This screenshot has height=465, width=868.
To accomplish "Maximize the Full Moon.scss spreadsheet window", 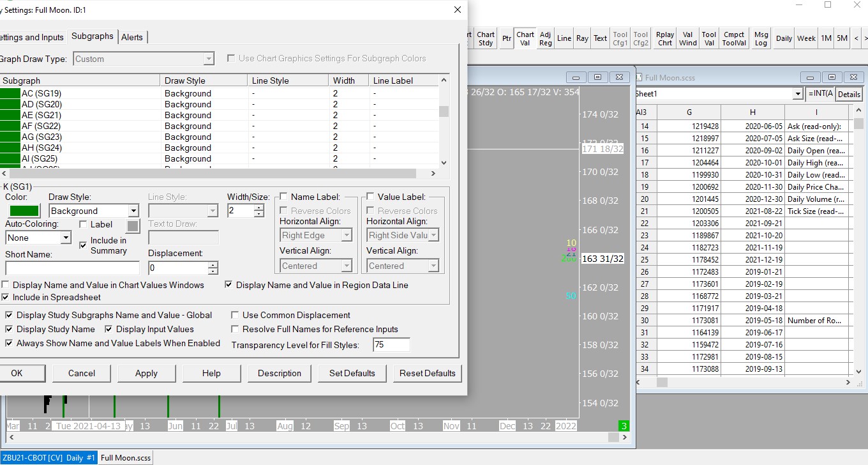I will click(830, 77).
